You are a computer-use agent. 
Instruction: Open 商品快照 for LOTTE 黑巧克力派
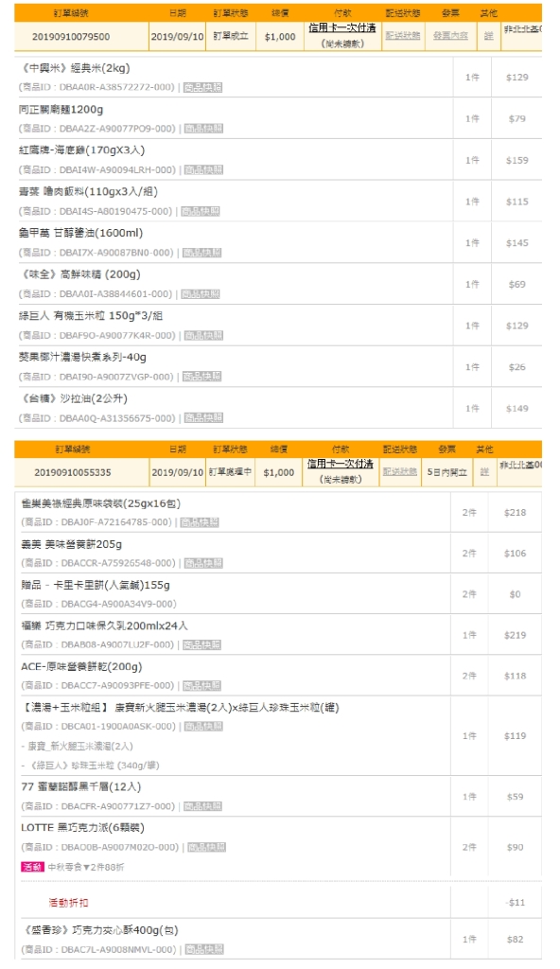click(x=206, y=847)
